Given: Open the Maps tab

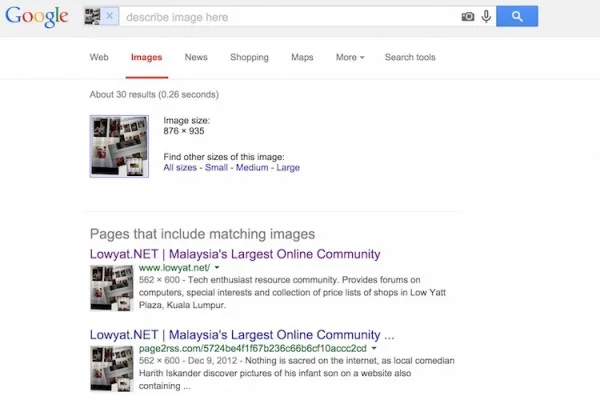Looking at the screenshot, I should [302, 57].
